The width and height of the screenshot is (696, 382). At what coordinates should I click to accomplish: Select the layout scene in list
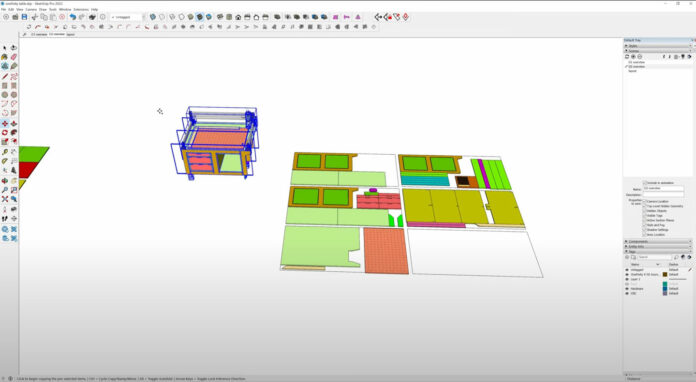633,71
